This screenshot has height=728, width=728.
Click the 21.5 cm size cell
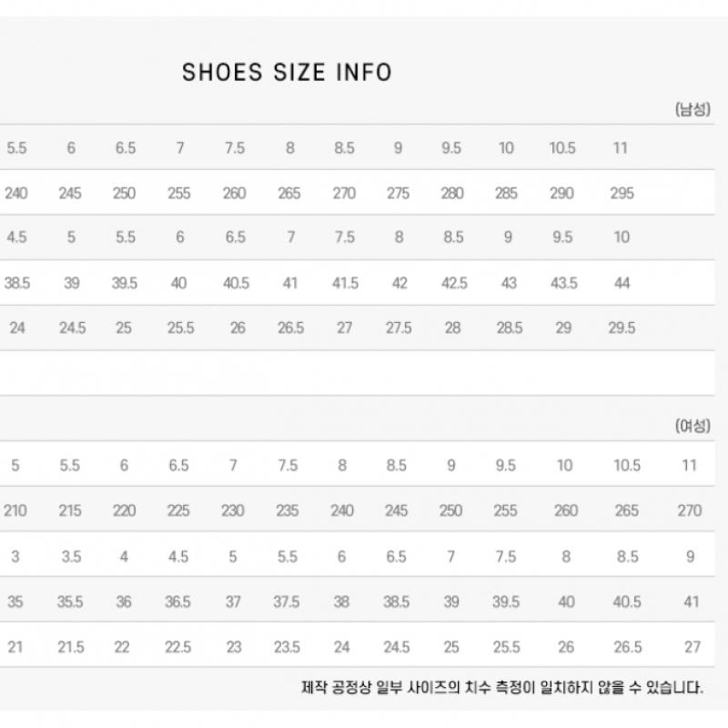[x=70, y=647]
